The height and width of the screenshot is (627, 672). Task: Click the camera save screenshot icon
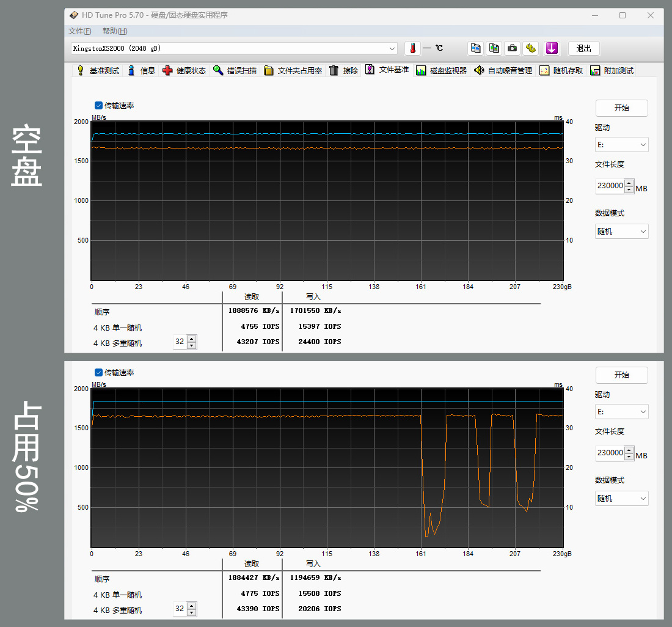[x=512, y=48]
